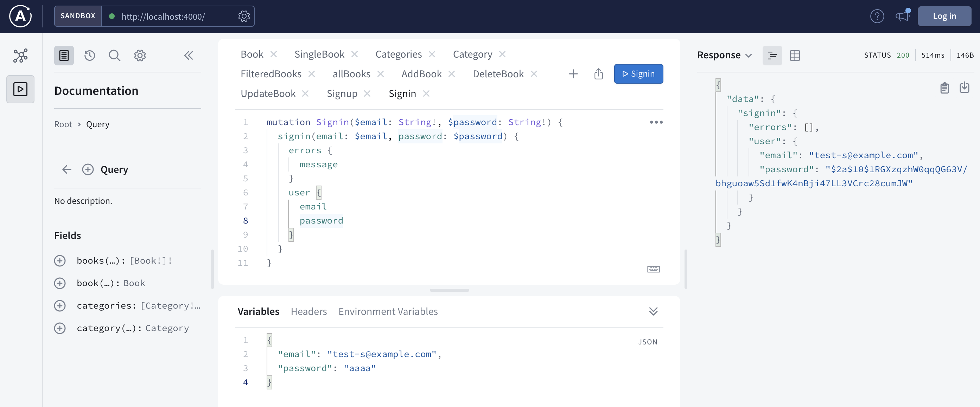Click the operation editor's right-edge vertical scrollbar
980x407 pixels.
[686, 269]
